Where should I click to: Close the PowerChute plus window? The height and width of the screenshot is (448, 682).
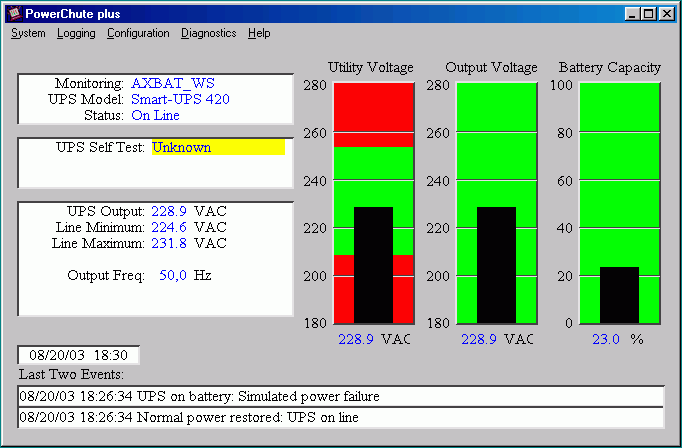(666, 14)
